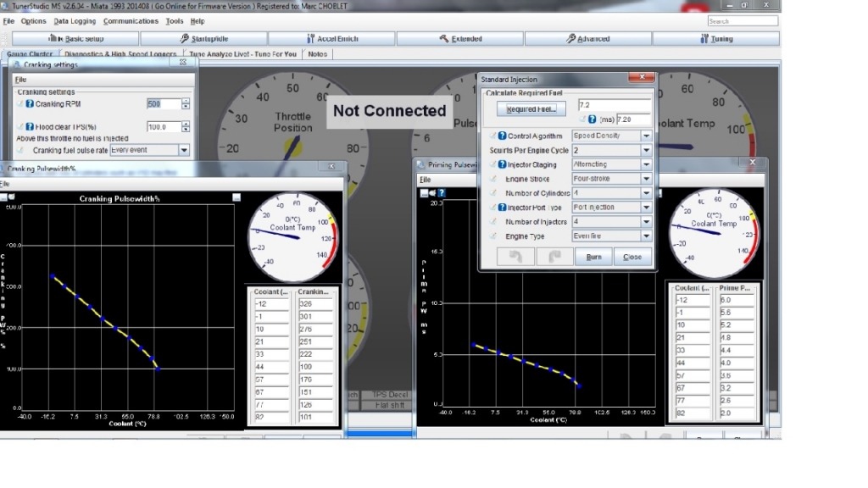Expand Number of Cylinders dropdown

[x=646, y=193]
